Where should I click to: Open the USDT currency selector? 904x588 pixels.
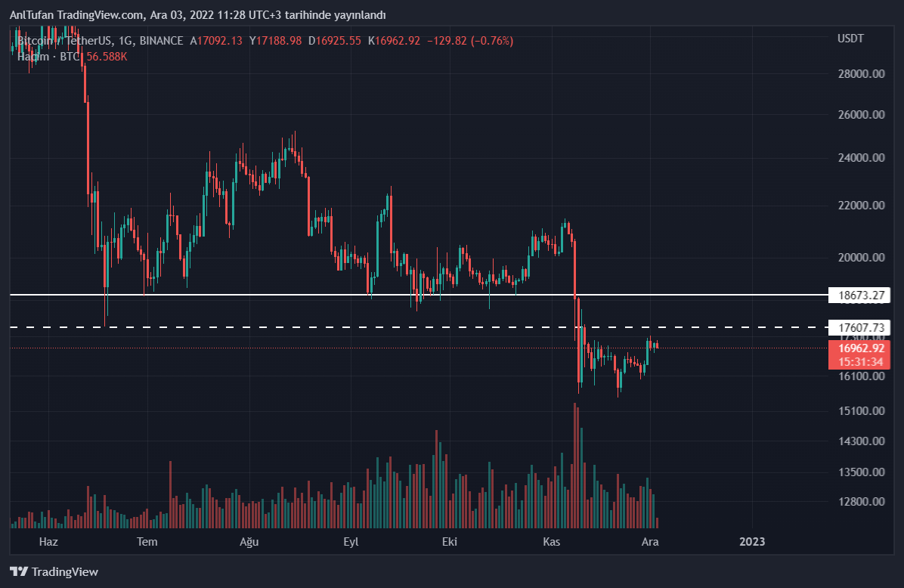pyautogui.click(x=850, y=39)
